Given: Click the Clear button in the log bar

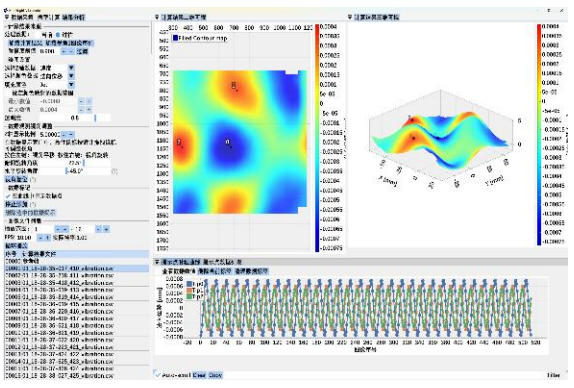Looking at the screenshot, I should 199,375.
